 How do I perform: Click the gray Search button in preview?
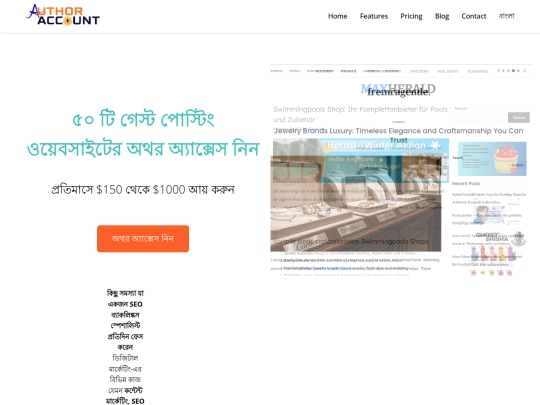(x=519, y=117)
